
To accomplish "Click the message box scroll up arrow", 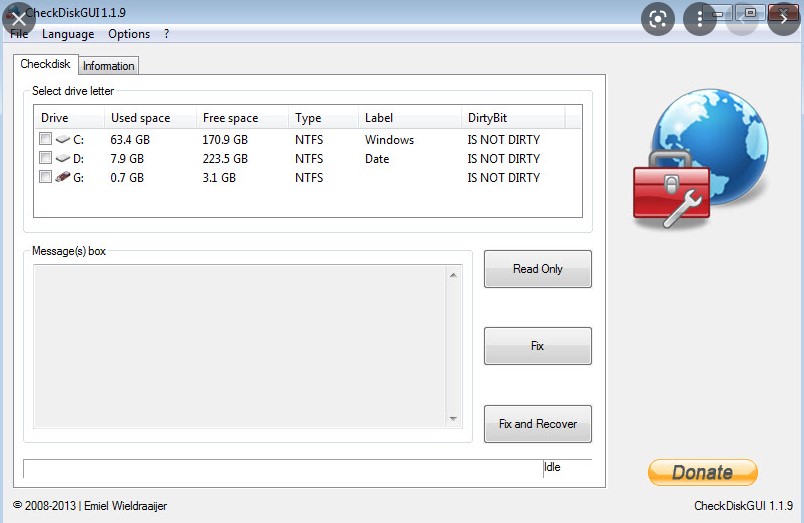I will pos(453,275).
